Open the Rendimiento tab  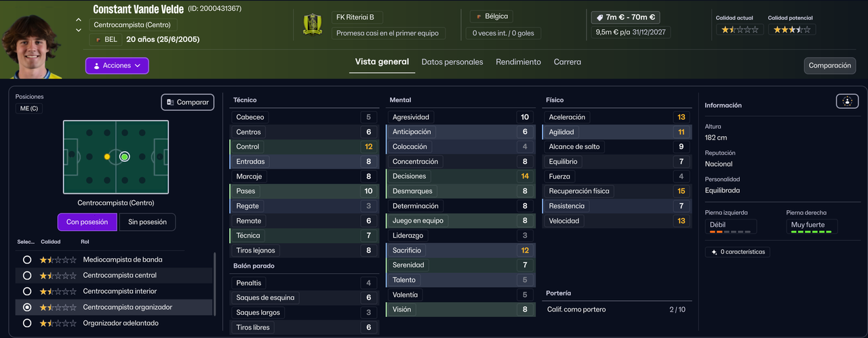(518, 62)
